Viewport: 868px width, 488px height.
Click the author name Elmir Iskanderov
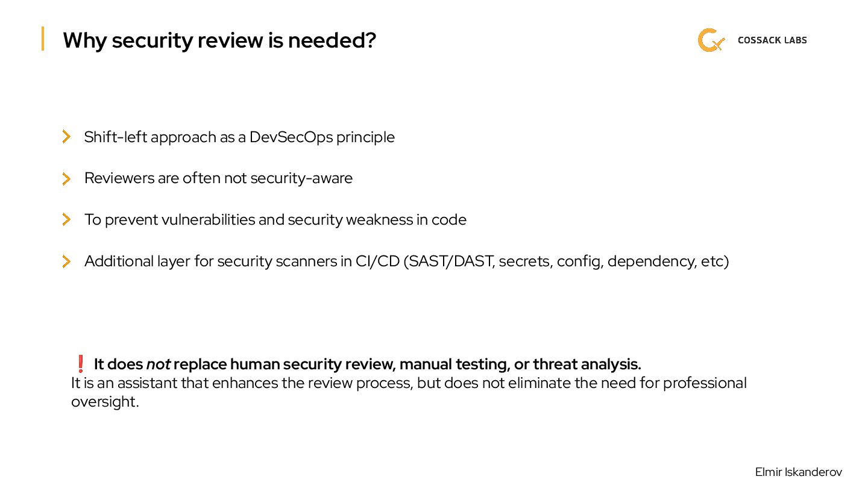pos(798,472)
